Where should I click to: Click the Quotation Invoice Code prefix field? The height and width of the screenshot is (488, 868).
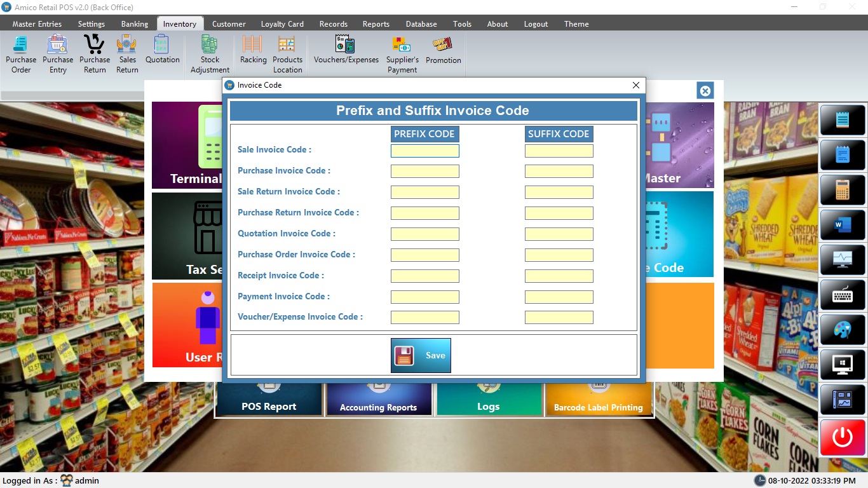[x=424, y=234]
